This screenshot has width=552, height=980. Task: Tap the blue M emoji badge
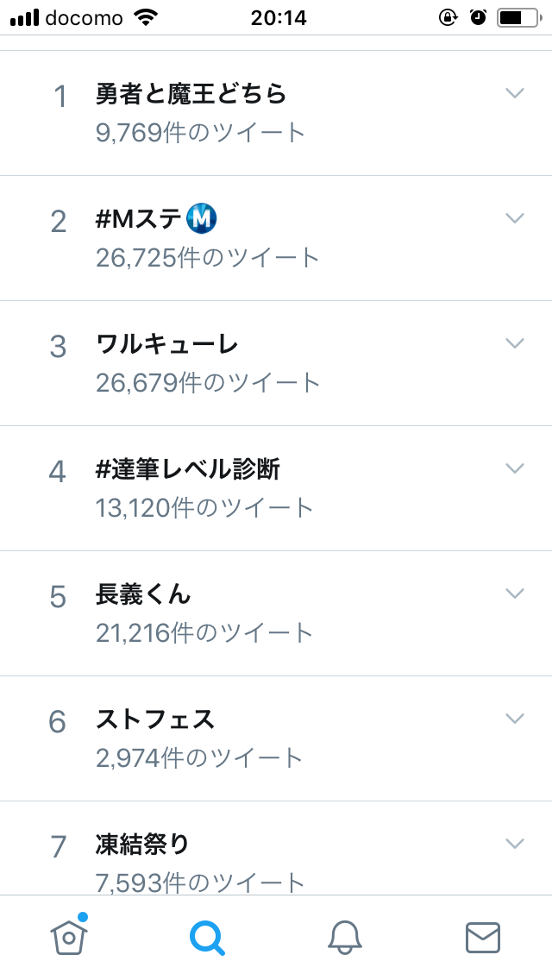point(202,219)
